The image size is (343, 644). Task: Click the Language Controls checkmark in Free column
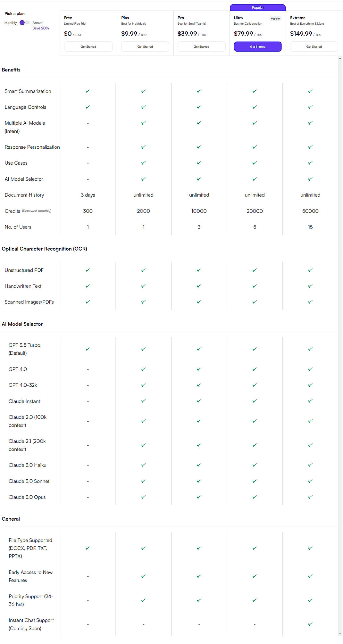(x=88, y=107)
